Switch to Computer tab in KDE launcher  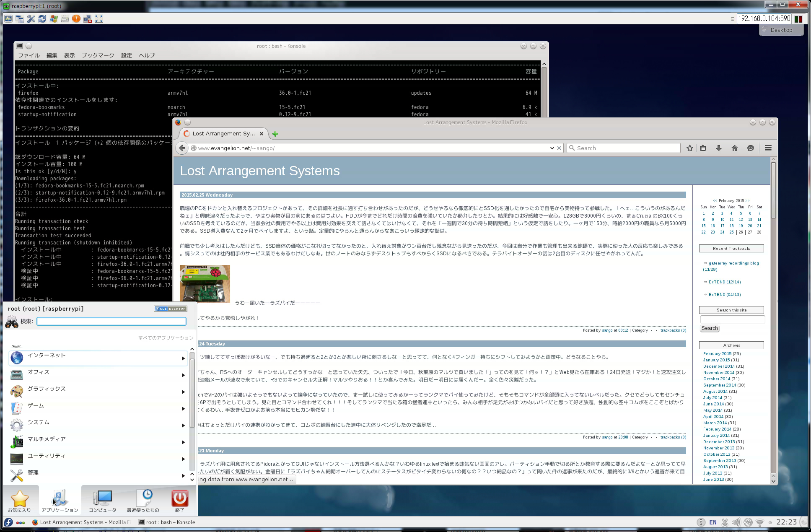pyautogui.click(x=103, y=501)
